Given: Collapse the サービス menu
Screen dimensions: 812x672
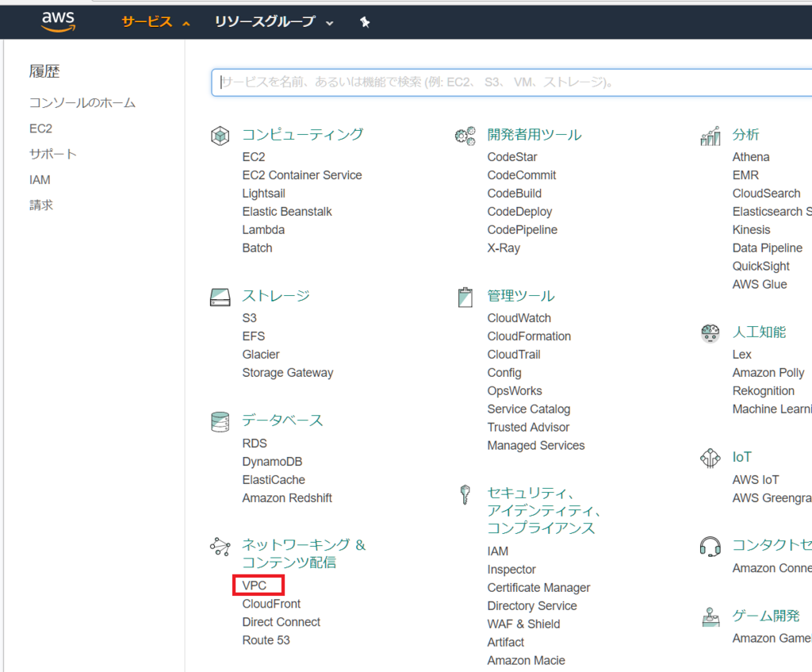Looking at the screenshot, I should (155, 21).
